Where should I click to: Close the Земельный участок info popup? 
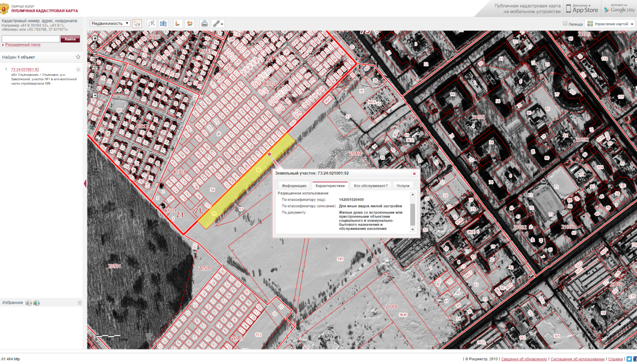[414, 173]
